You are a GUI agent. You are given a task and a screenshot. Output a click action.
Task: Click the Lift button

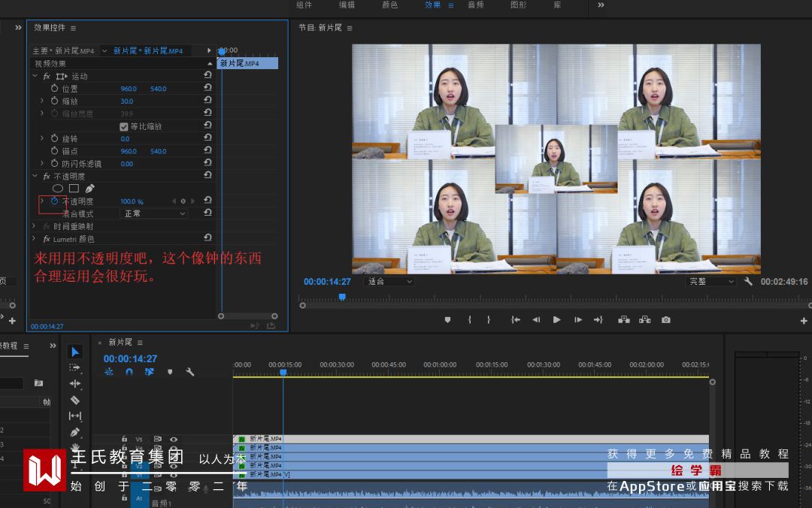[624, 320]
